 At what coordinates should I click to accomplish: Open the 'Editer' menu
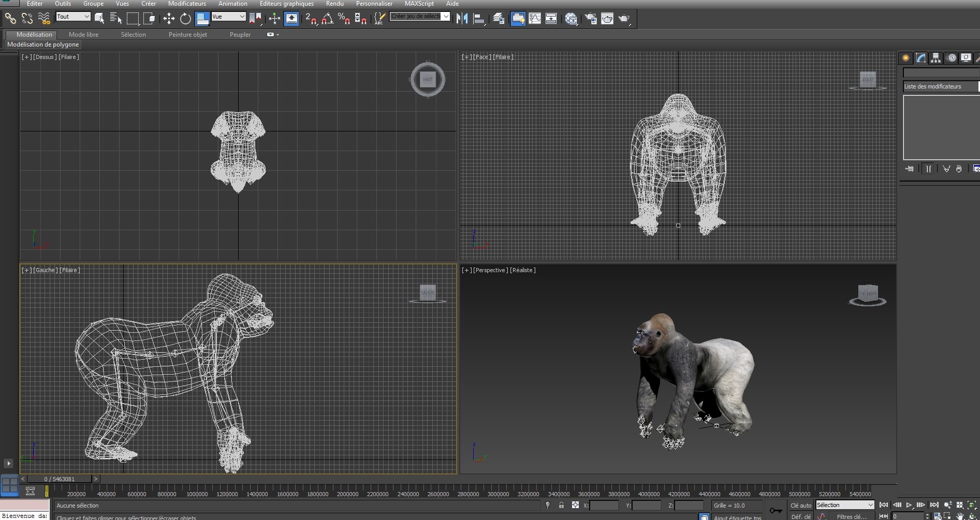click(x=35, y=4)
